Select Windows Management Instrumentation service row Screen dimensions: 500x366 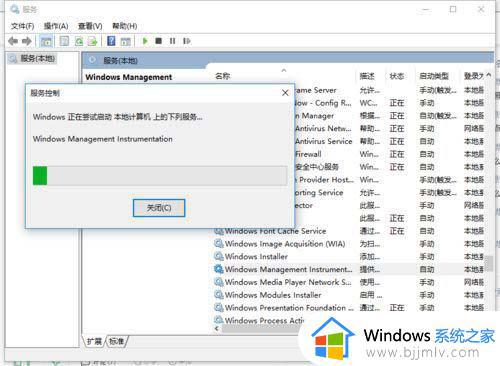(350, 269)
